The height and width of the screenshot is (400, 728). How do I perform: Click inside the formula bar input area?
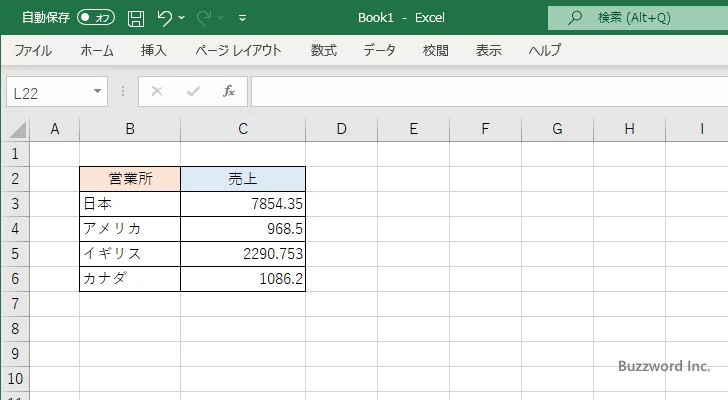pyautogui.click(x=489, y=92)
